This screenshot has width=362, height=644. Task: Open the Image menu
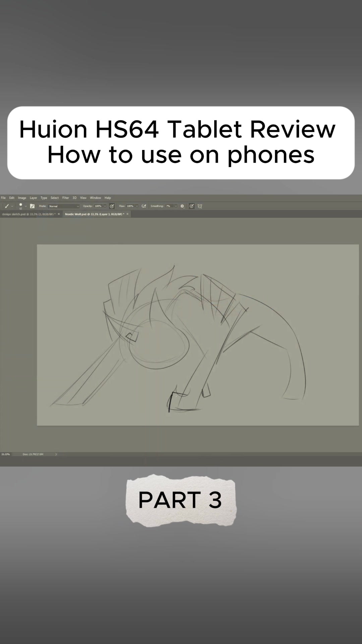click(22, 198)
